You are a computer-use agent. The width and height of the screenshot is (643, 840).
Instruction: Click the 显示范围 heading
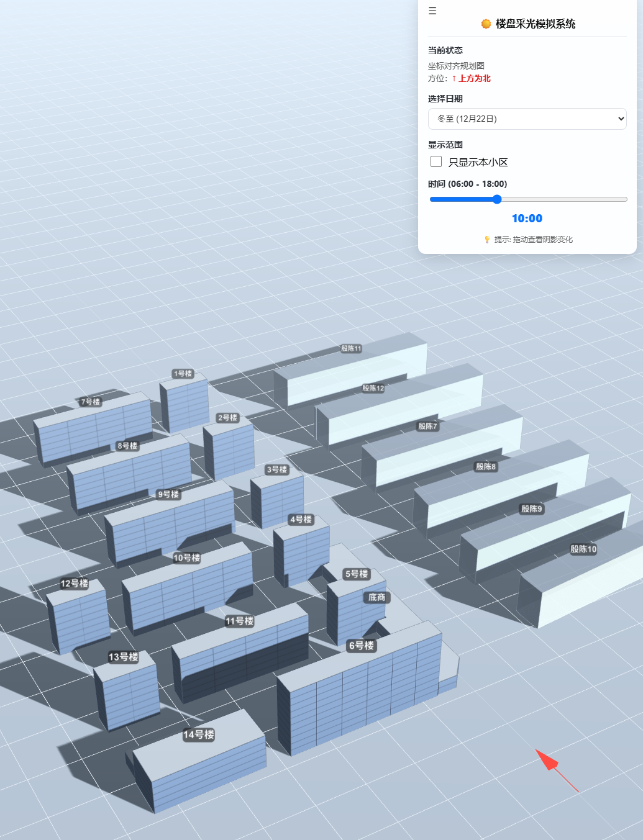(445, 145)
